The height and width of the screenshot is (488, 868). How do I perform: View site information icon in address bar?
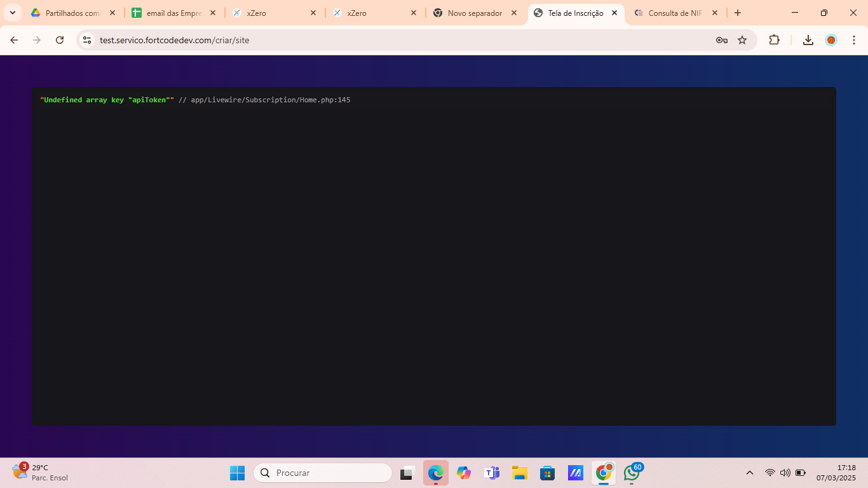(x=87, y=40)
